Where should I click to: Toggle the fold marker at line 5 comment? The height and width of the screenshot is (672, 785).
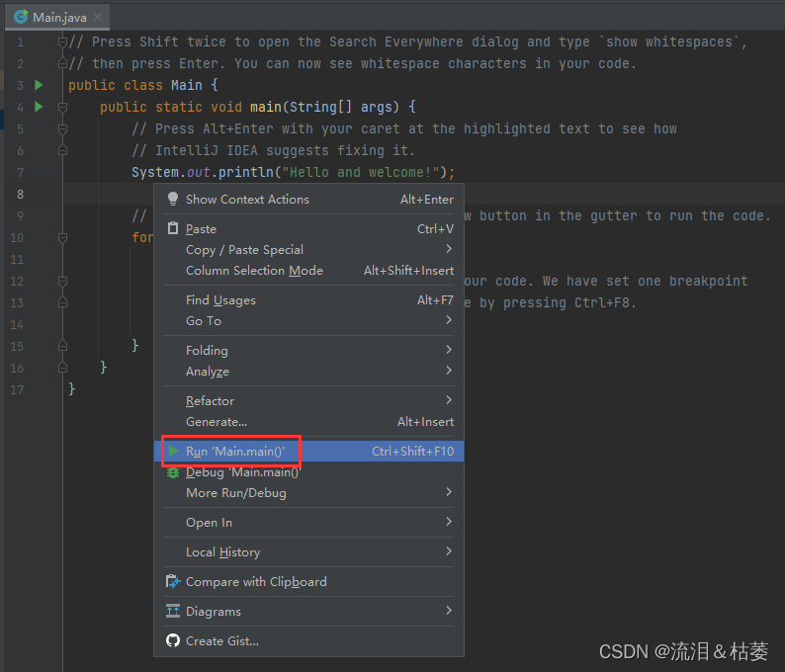pos(62,128)
